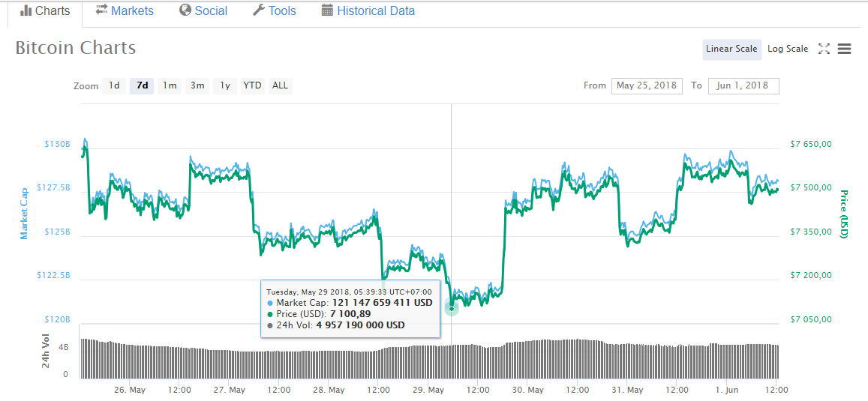
Task: Click the 27. May date label
Action: [229, 390]
